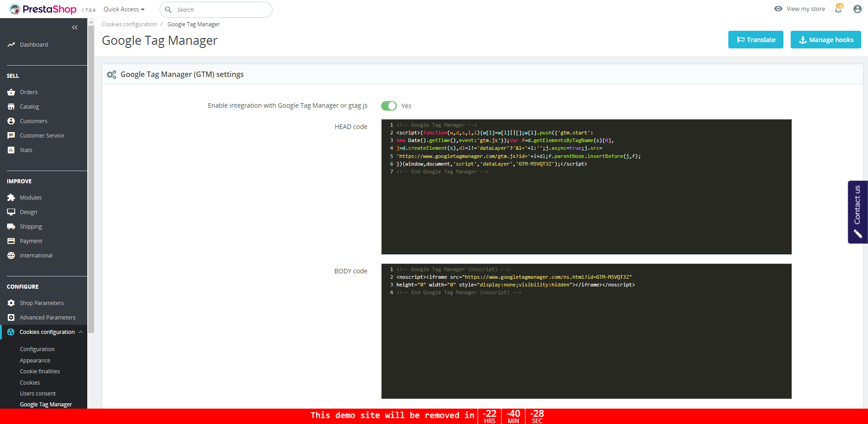868x424 pixels.
Task: Click the '1.7.8.9' version number
Action: point(89,10)
